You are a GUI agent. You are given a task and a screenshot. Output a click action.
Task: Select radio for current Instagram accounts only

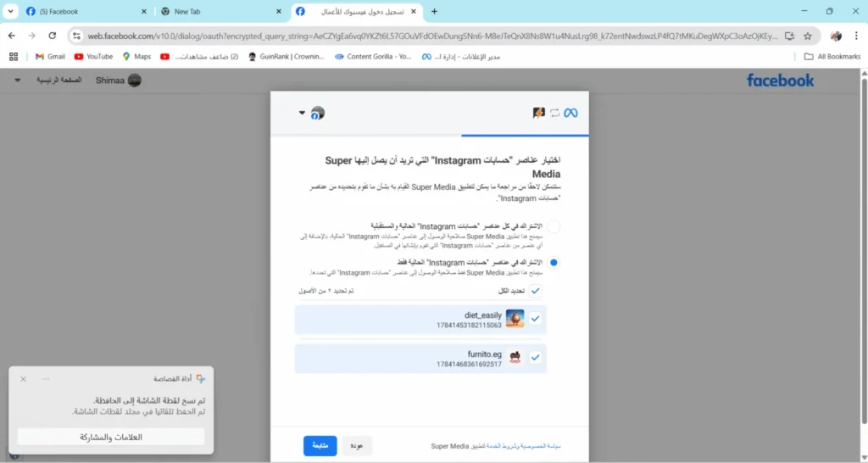553,263
